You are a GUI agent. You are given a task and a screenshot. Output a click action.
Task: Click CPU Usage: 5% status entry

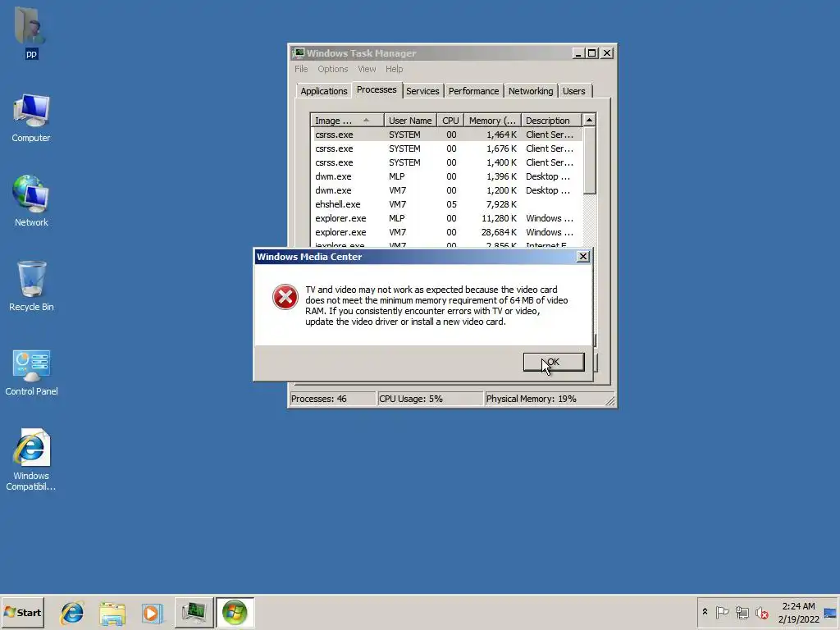tap(430, 399)
